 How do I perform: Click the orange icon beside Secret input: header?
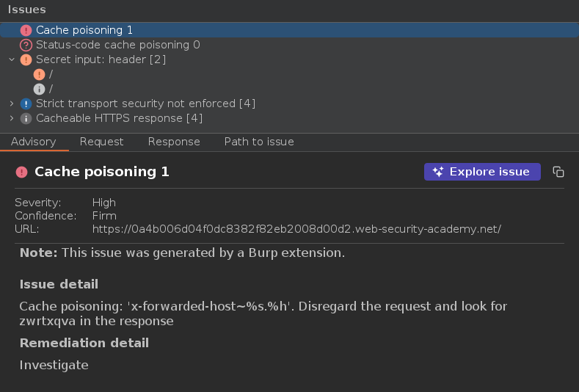click(26, 59)
